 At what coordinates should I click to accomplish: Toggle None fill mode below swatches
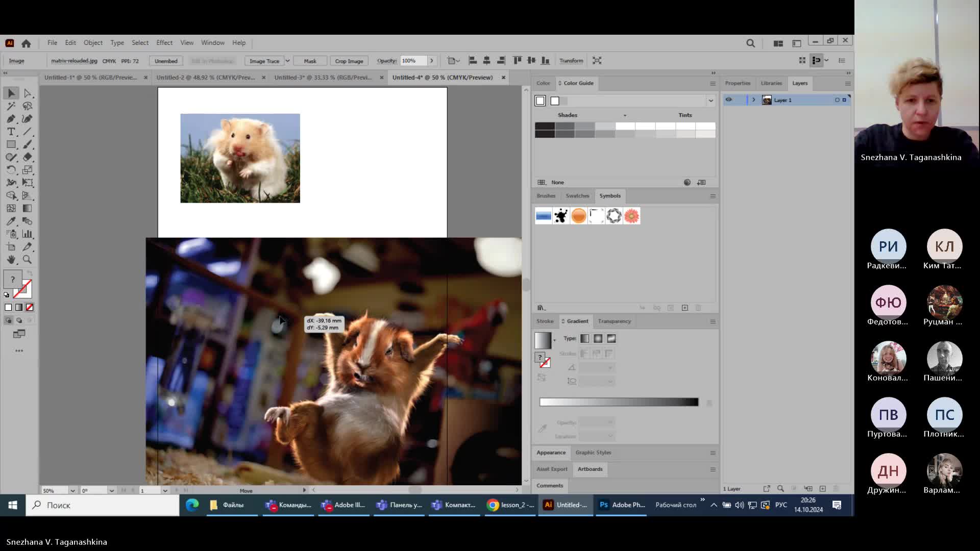30,308
